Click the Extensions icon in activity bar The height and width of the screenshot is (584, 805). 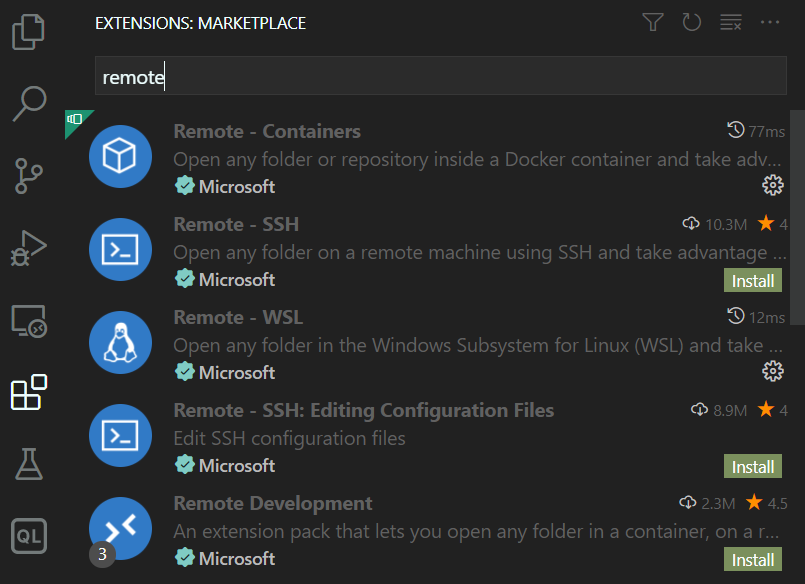(29, 393)
